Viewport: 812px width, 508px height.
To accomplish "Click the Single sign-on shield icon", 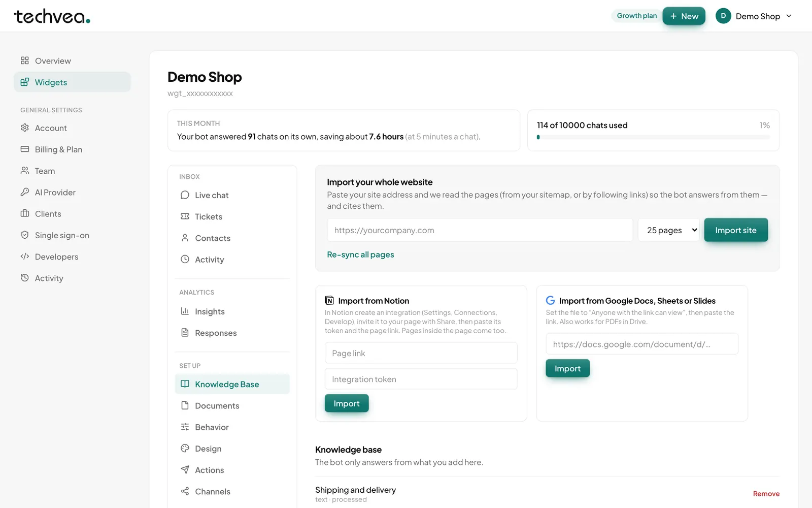I will [x=24, y=235].
